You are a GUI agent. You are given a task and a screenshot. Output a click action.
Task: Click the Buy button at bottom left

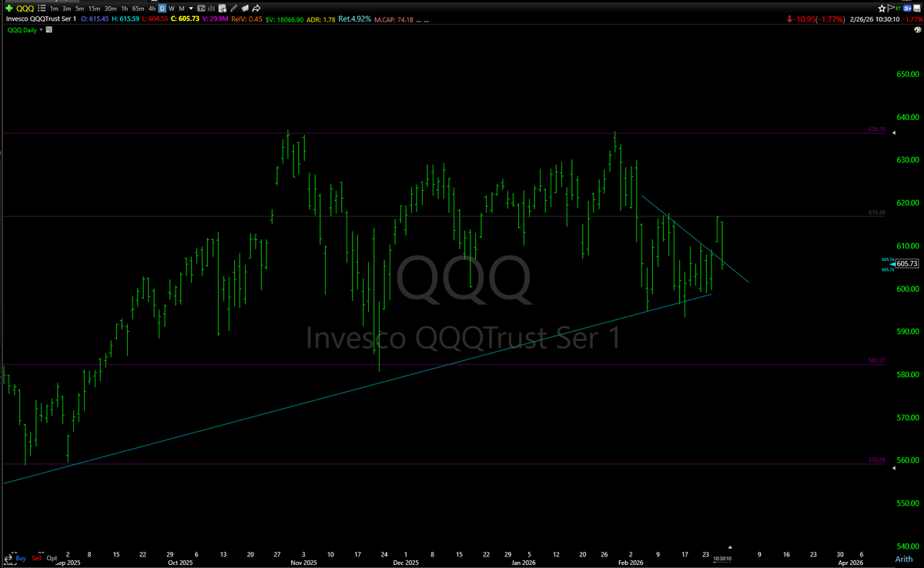21,558
